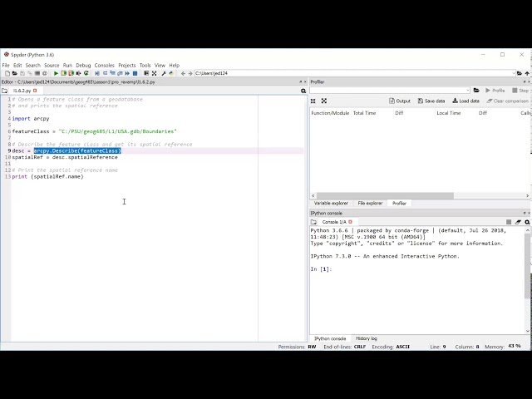Viewport: 532px width, 399px height.
Task: Open the Help menu
Action: 174,65
